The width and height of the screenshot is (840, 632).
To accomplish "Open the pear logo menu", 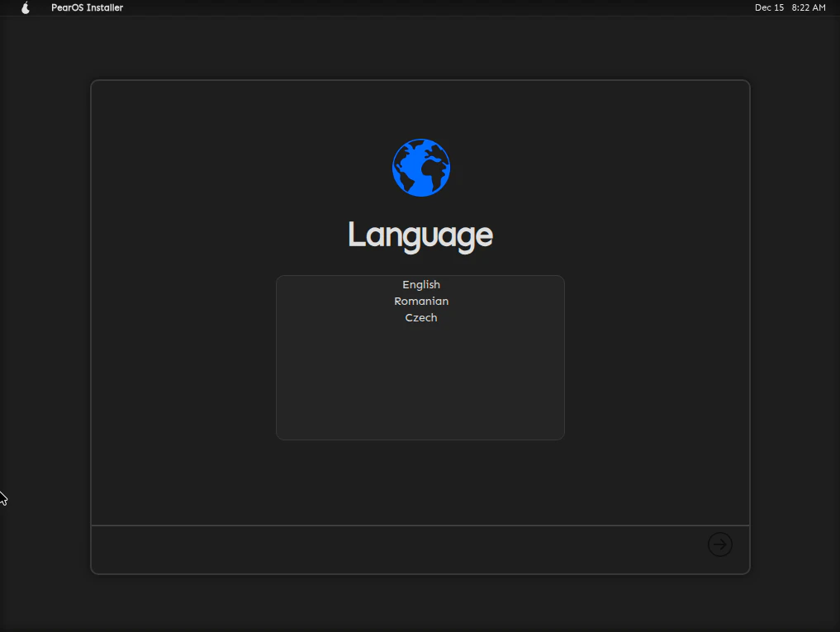I will pyautogui.click(x=25, y=7).
